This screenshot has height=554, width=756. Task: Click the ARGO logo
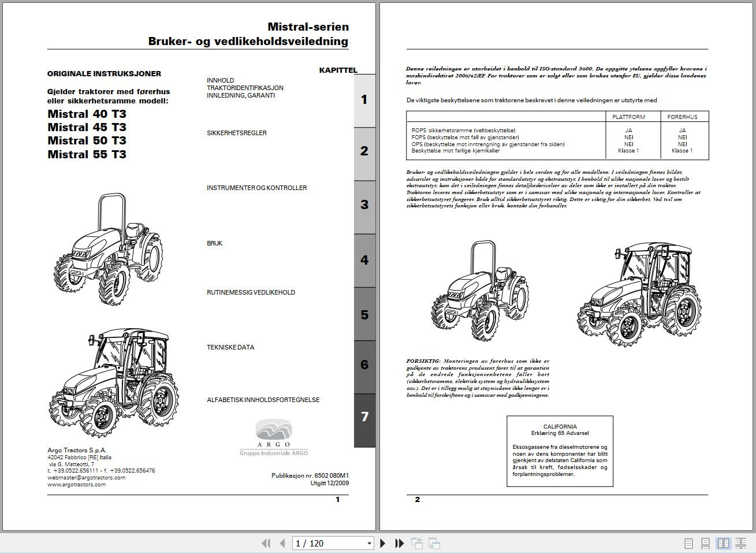click(x=274, y=437)
